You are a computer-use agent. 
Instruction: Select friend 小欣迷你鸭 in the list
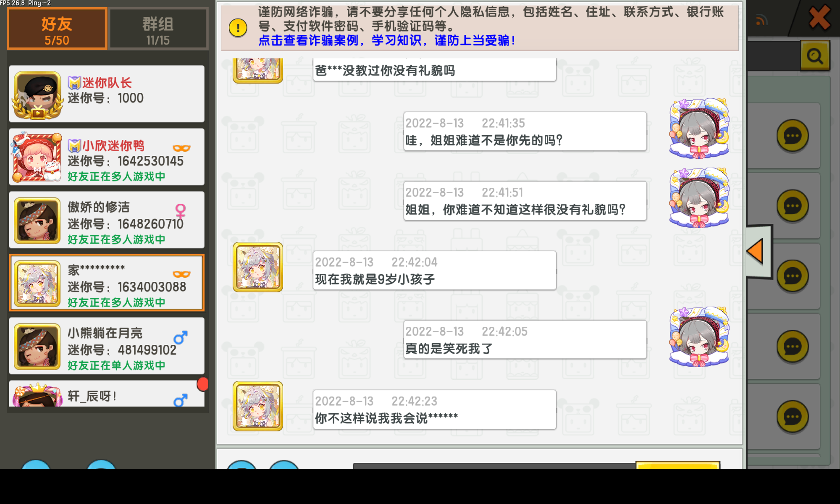[x=107, y=157]
